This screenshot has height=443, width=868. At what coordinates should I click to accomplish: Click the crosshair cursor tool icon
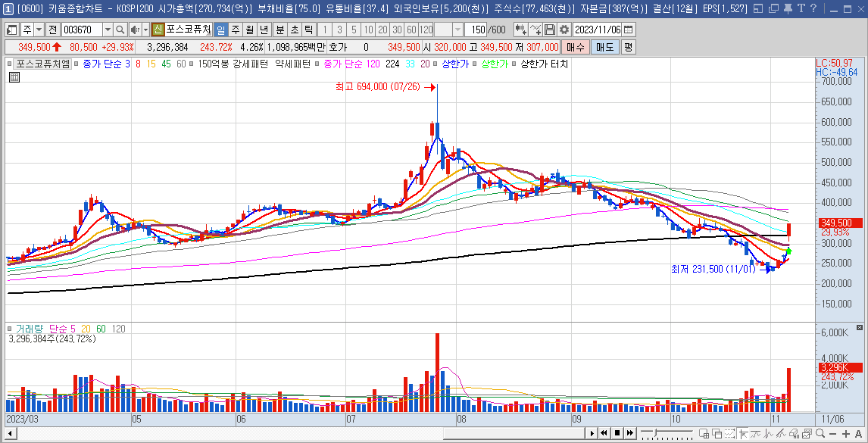click(744, 433)
